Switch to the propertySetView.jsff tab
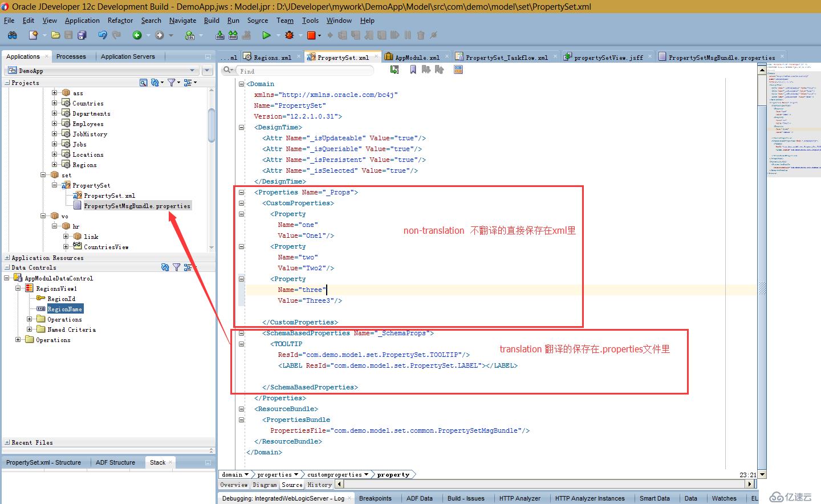 [x=608, y=58]
